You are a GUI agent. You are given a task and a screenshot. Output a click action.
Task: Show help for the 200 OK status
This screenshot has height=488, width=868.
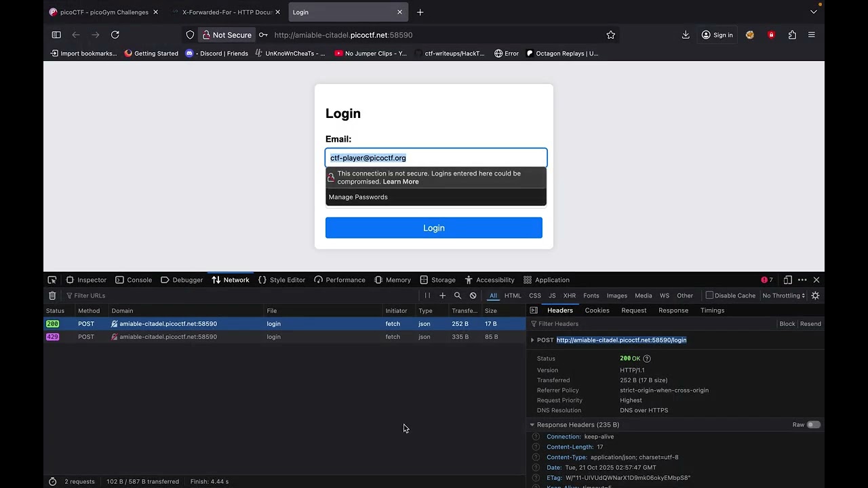[x=647, y=359]
